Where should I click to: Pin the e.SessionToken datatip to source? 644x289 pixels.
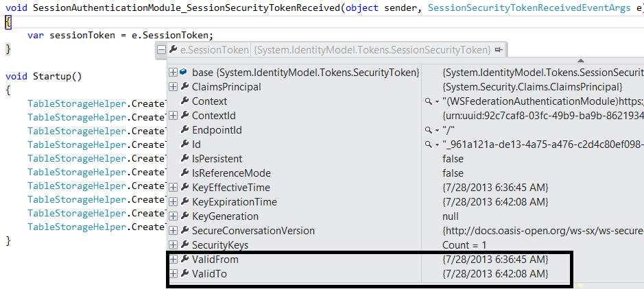499,50
